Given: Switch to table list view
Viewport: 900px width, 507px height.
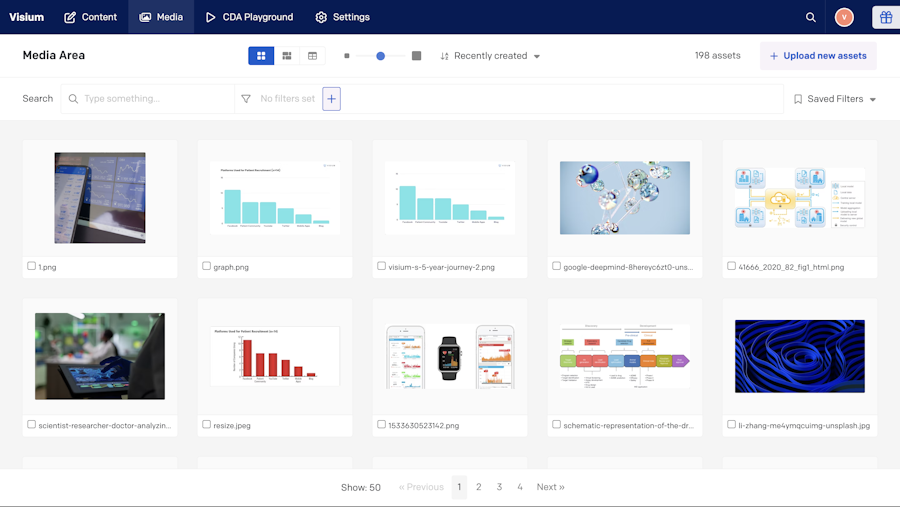Looking at the screenshot, I should [x=312, y=56].
